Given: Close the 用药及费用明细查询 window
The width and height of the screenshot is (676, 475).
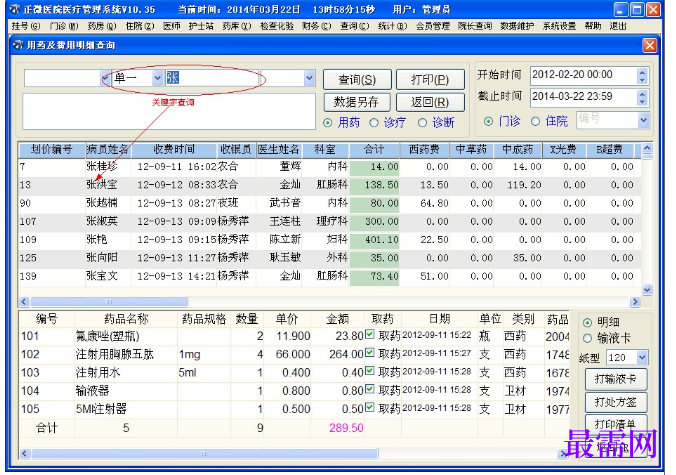Looking at the screenshot, I should (649, 45).
